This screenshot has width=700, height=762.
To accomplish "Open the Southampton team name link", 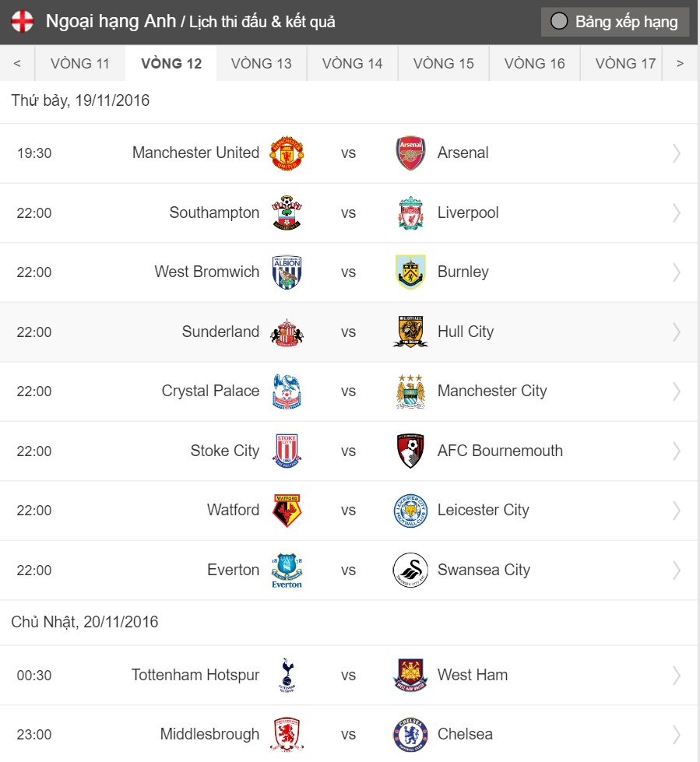I will [x=214, y=213].
